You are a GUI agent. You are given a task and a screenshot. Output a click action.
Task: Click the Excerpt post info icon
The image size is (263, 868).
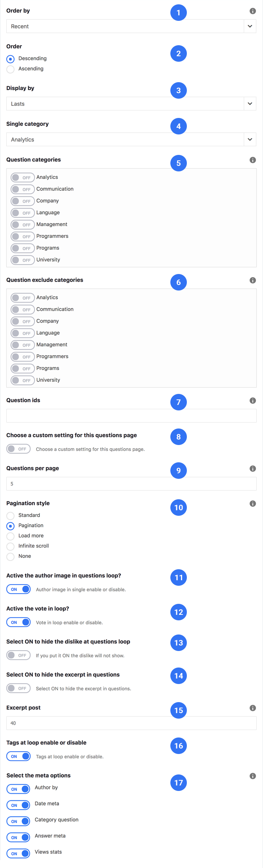(253, 708)
